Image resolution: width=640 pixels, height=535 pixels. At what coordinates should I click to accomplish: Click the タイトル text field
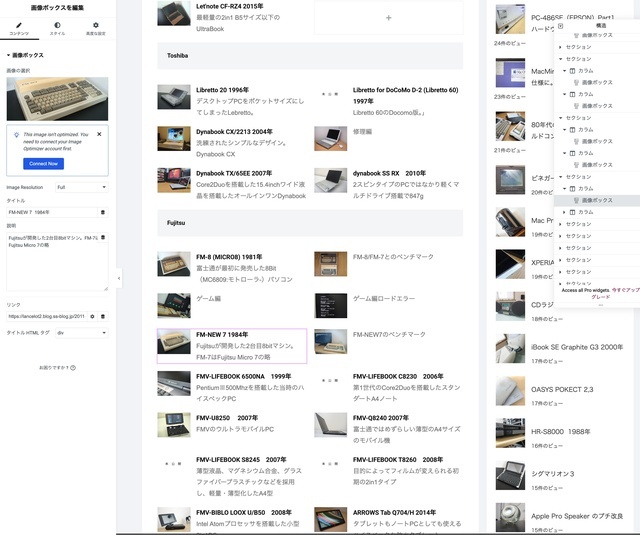(52, 212)
